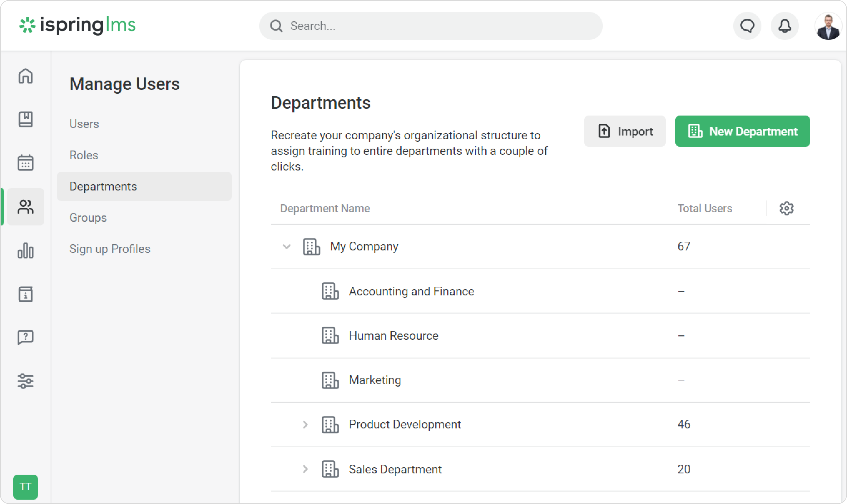The width and height of the screenshot is (847, 504).
Task: Click the Import button
Action: [x=625, y=131]
